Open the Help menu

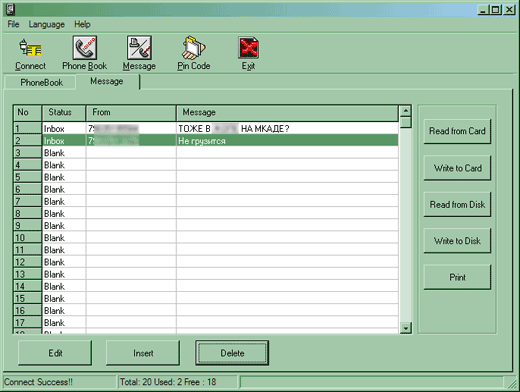[x=82, y=24]
